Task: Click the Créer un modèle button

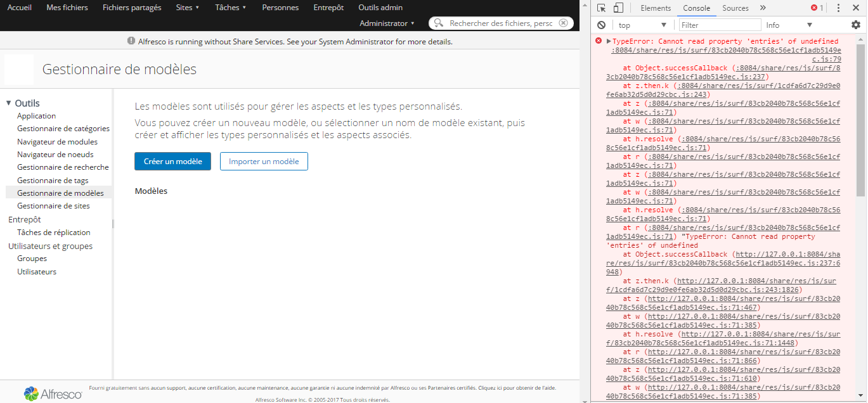Action: [x=172, y=161]
